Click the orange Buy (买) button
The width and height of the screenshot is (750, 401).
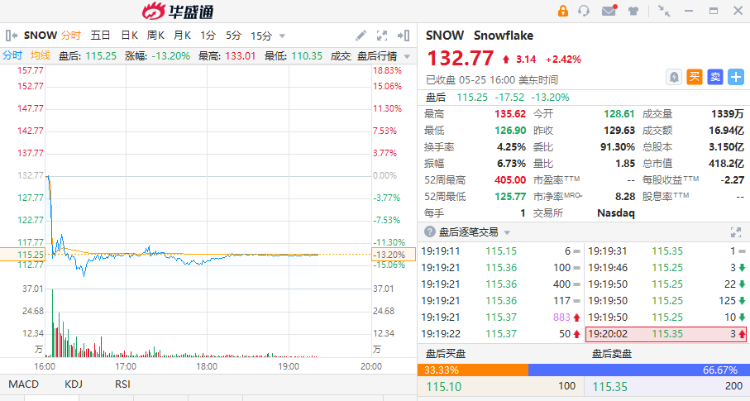coord(695,77)
